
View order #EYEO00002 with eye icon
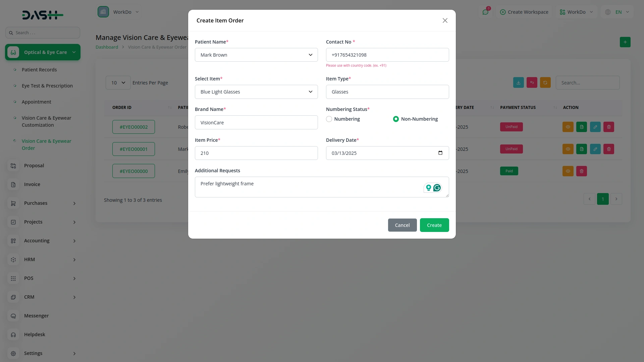coord(568,127)
